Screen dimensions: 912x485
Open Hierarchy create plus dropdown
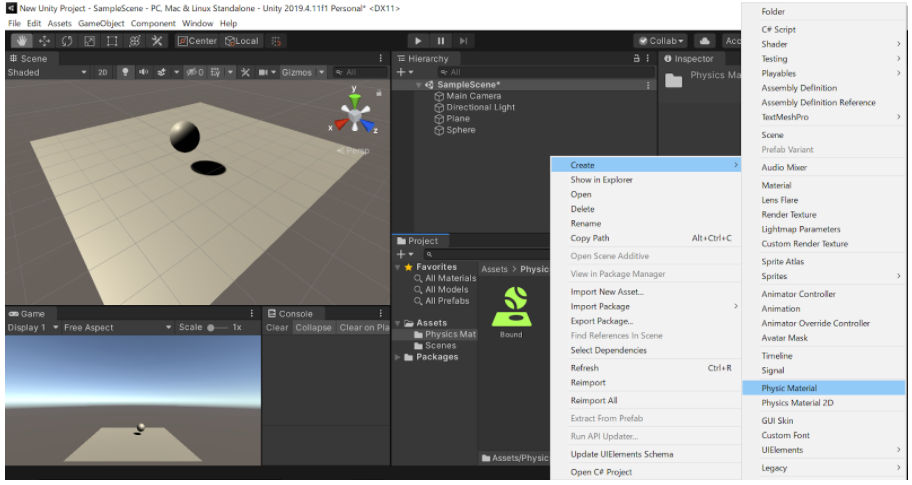point(404,72)
